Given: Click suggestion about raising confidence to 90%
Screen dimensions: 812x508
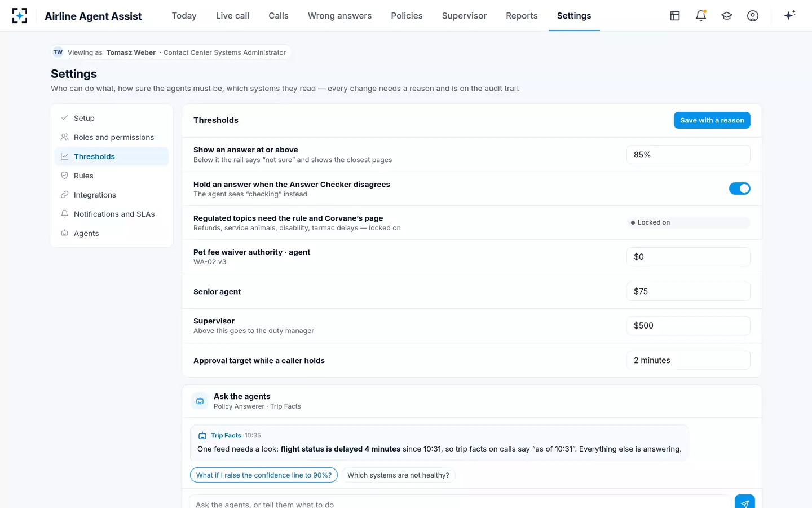Looking at the screenshot, I should tap(264, 475).
